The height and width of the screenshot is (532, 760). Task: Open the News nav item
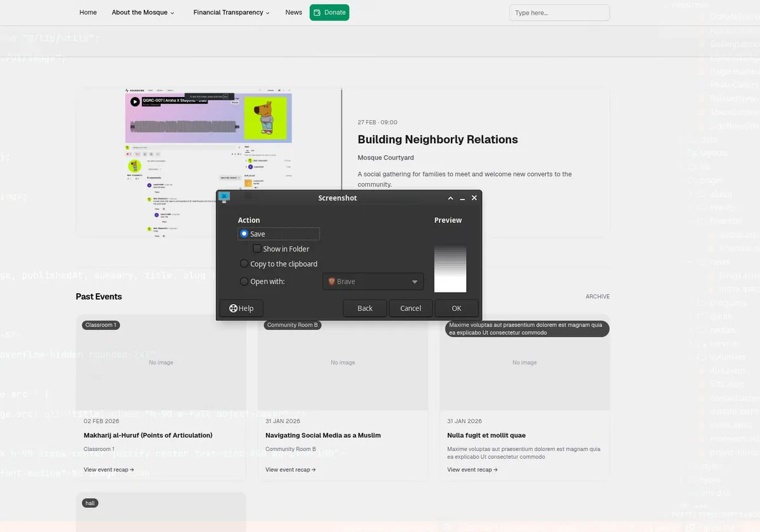294,13
